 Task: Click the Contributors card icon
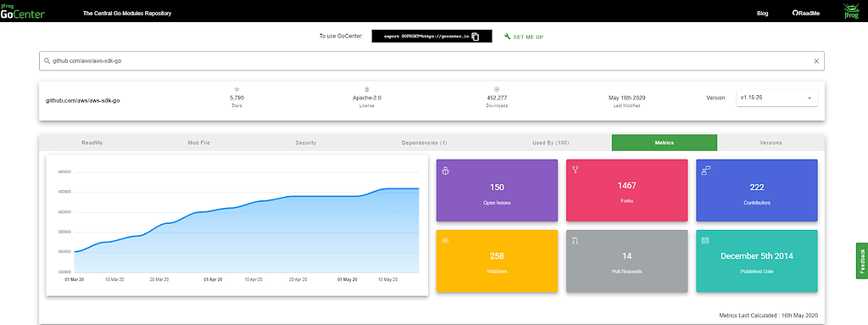pyautogui.click(x=705, y=171)
